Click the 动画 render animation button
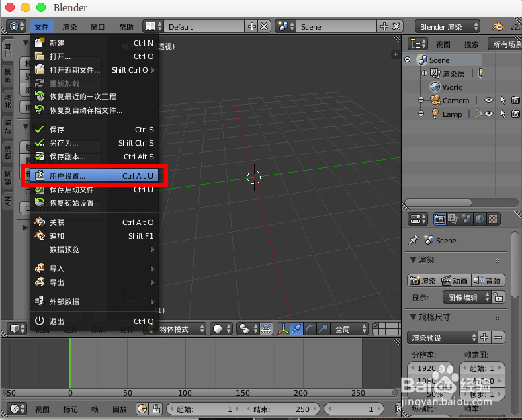522x420 pixels. (x=455, y=280)
